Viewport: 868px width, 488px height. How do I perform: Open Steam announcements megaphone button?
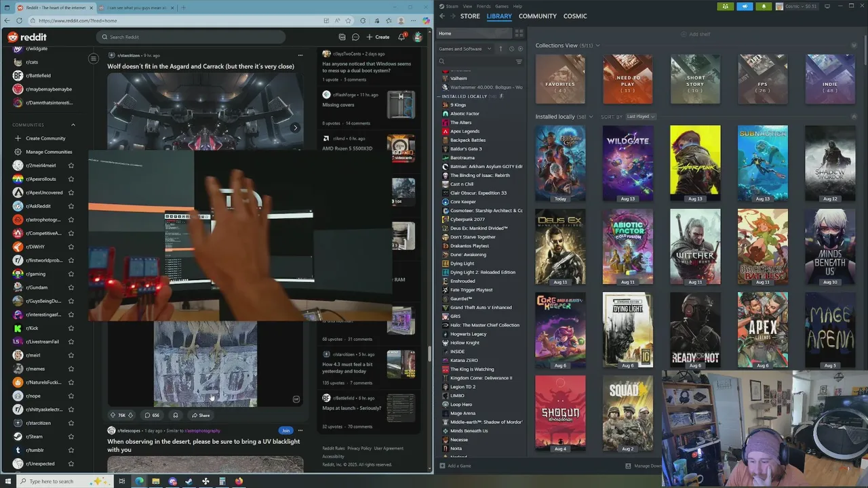click(744, 6)
